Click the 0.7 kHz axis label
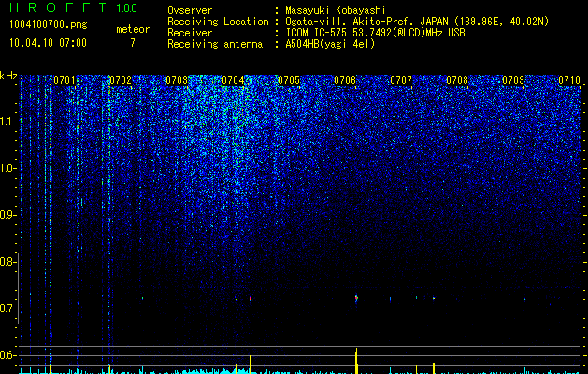588x374 pixels. pyautogui.click(x=7, y=309)
